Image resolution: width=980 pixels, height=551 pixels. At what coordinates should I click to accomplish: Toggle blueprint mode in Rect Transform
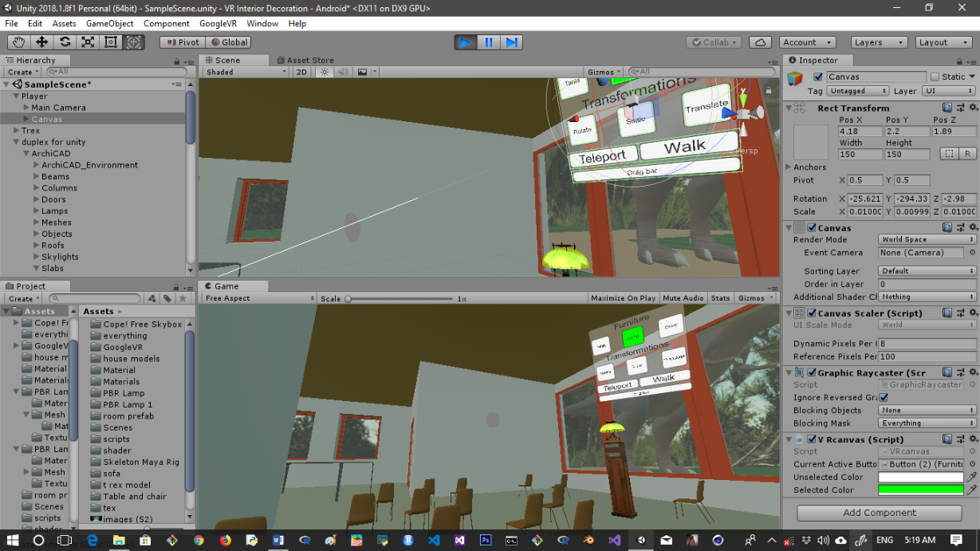click(949, 153)
